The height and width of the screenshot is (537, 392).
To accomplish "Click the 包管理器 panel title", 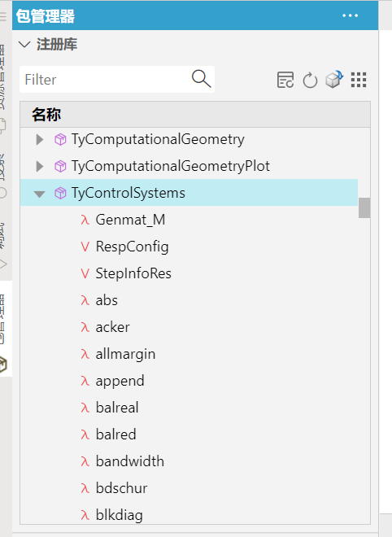I will pos(46,16).
